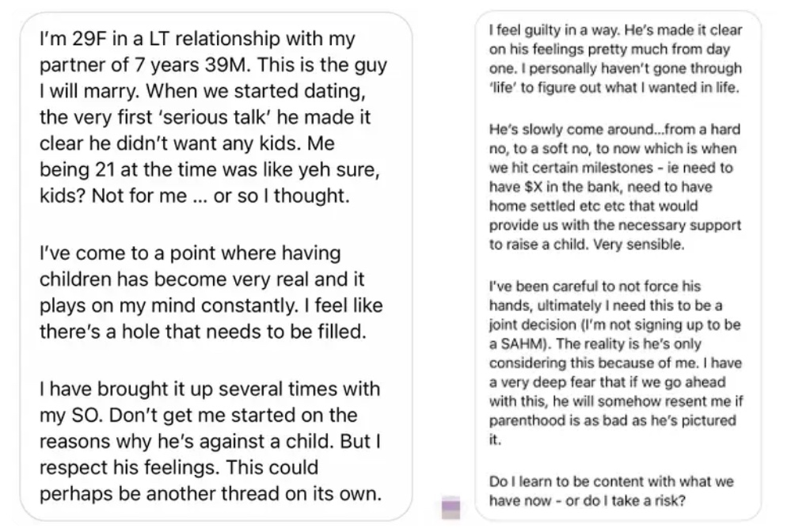Select the paragraph beginning "He's slowly come around"
The image size is (795, 532).
(x=615, y=187)
